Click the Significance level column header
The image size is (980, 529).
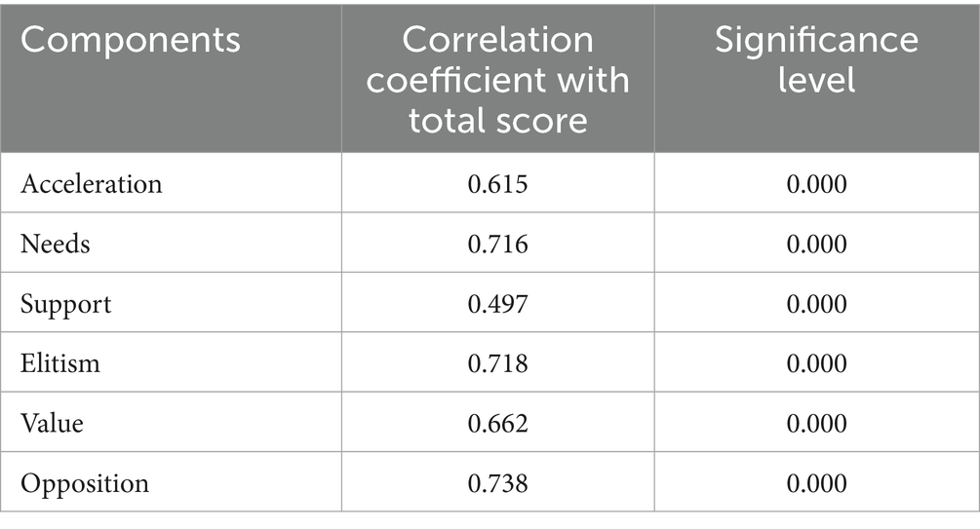click(816, 59)
